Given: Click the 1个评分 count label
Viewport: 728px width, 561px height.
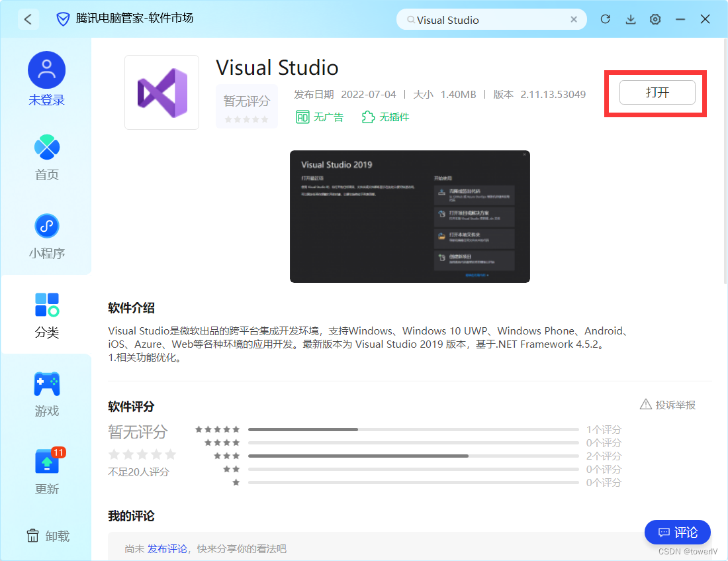Looking at the screenshot, I should 604,429.
